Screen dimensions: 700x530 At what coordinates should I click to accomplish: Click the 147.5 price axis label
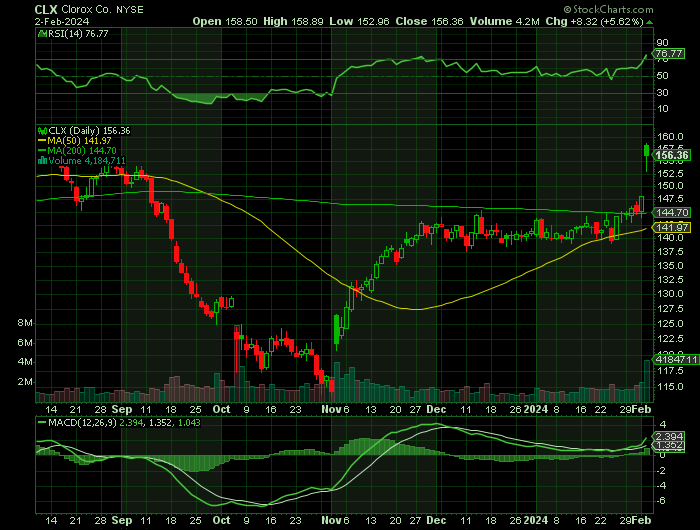[670, 199]
